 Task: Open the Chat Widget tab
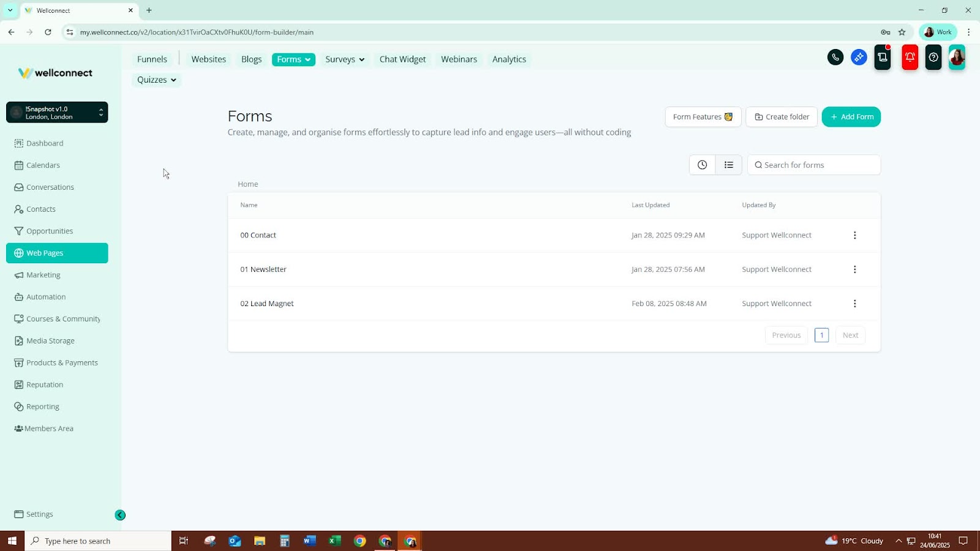pos(402,59)
